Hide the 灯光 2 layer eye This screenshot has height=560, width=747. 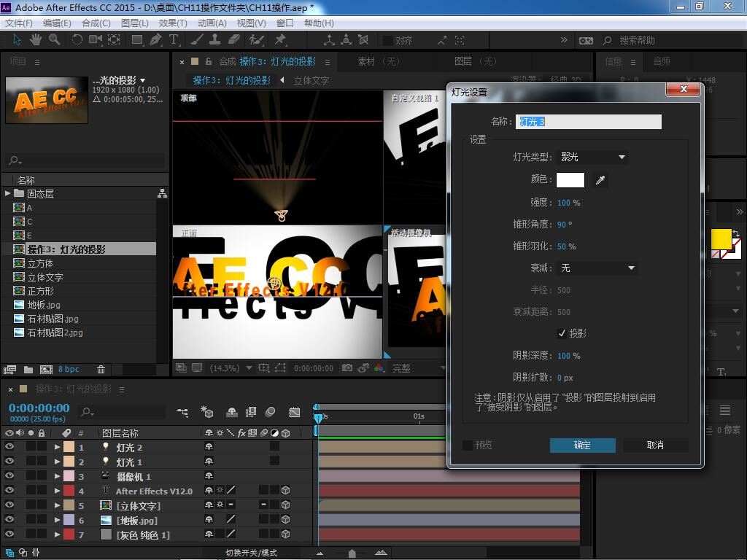pyautogui.click(x=9, y=447)
